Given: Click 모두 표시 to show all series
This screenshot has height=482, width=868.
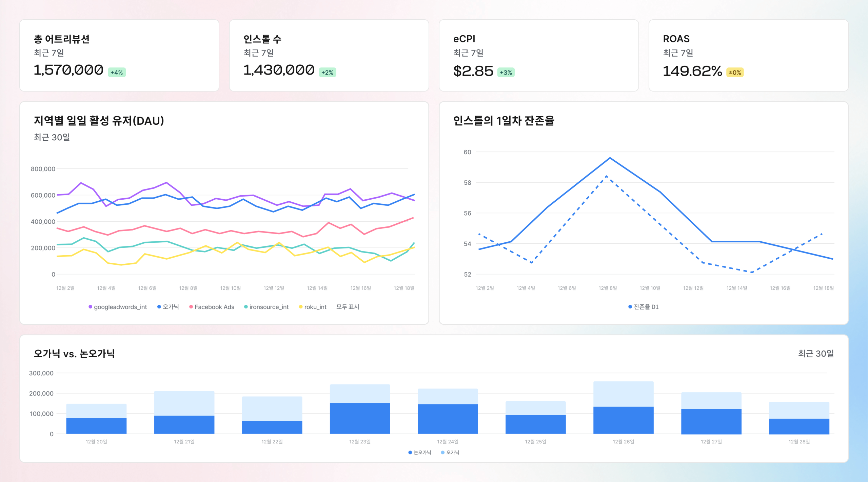Looking at the screenshot, I should pyautogui.click(x=347, y=307).
